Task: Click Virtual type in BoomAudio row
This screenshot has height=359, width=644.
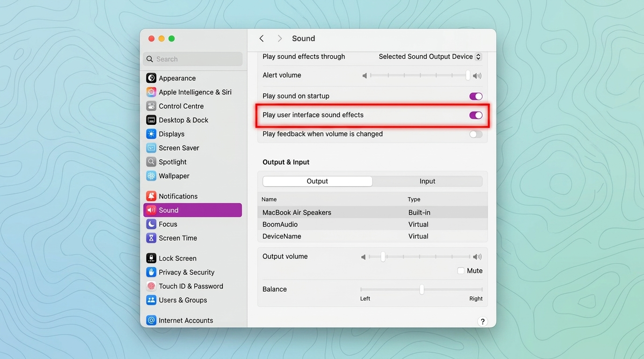Action: pos(418,224)
